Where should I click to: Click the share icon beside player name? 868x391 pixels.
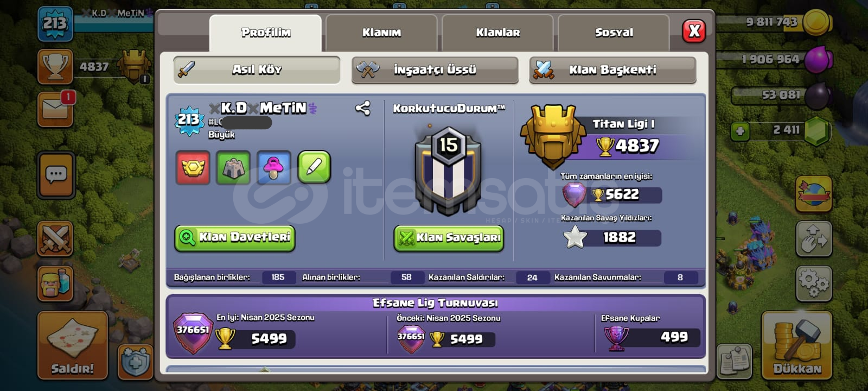click(x=362, y=109)
